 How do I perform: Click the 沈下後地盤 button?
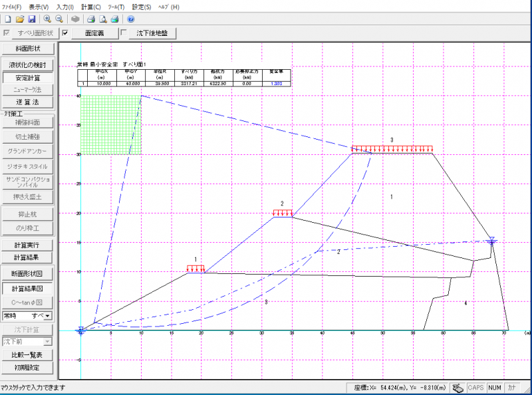[x=152, y=33]
